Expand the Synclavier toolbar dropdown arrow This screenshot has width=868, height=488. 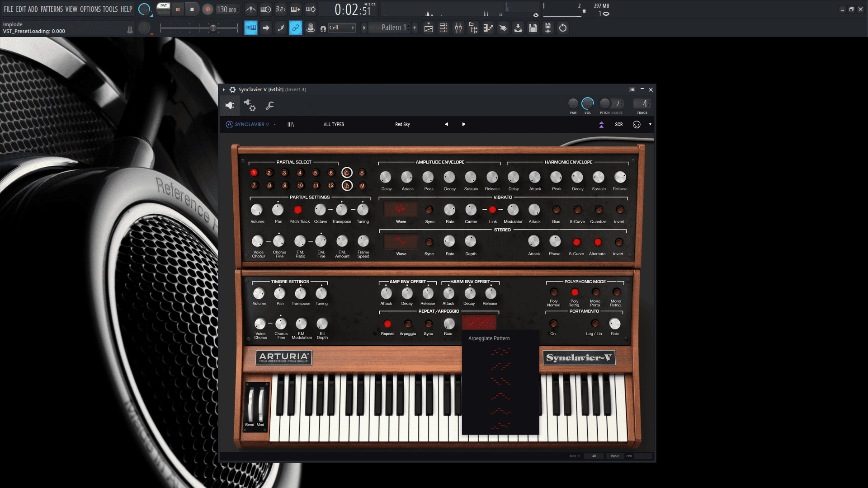tap(650, 124)
